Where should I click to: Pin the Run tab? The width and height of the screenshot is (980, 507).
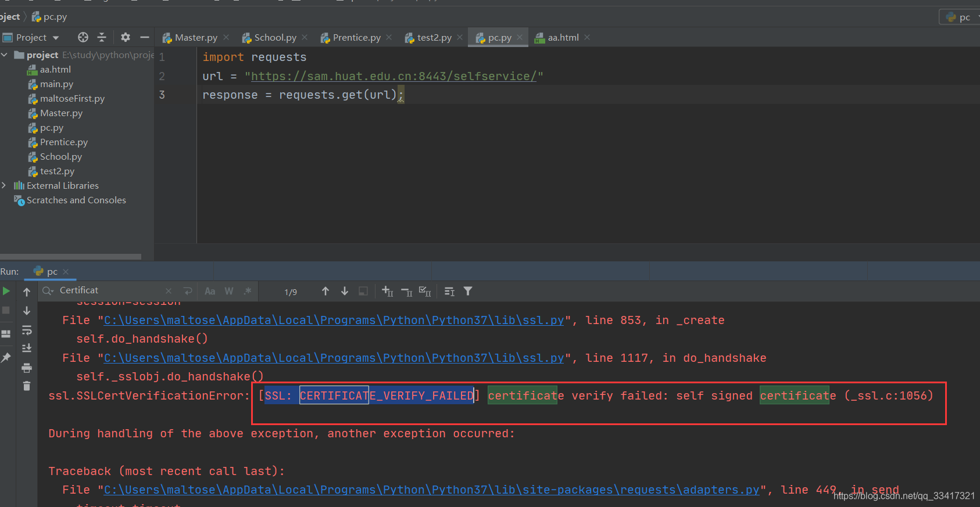(x=6, y=358)
